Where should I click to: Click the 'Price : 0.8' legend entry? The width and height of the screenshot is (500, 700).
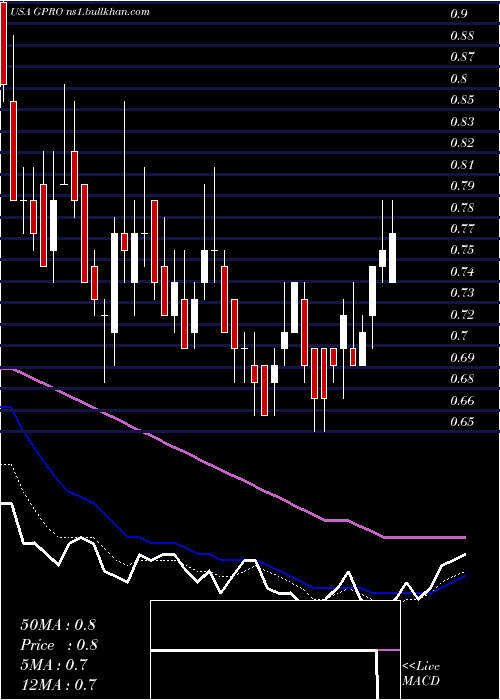click(x=59, y=645)
